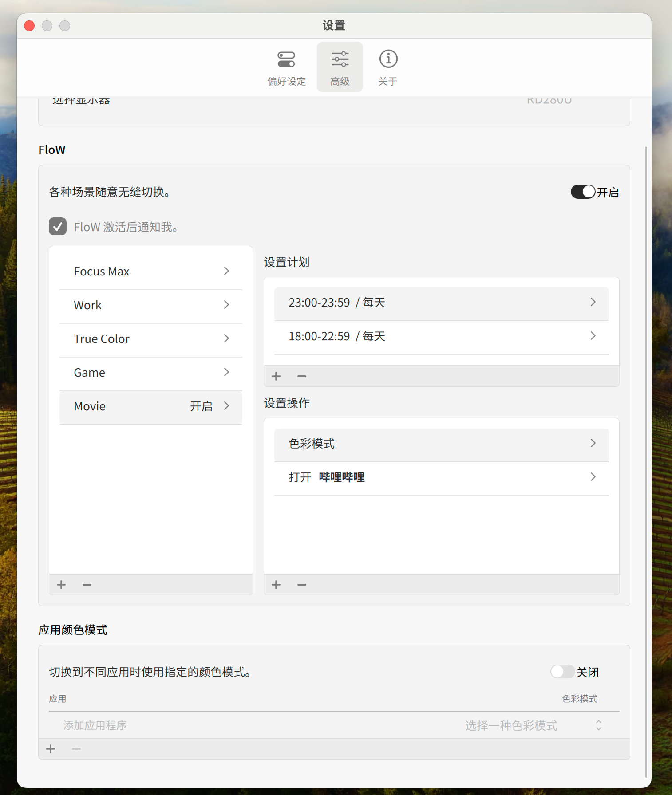Expand the Work scene chevron
The height and width of the screenshot is (795, 672).
pos(226,305)
